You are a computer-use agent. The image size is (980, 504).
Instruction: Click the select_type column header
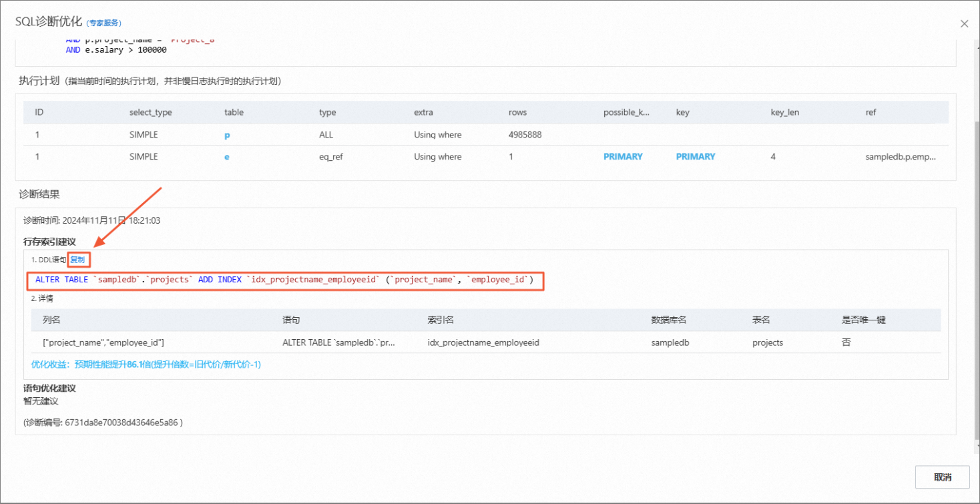click(x=151, y=112)
